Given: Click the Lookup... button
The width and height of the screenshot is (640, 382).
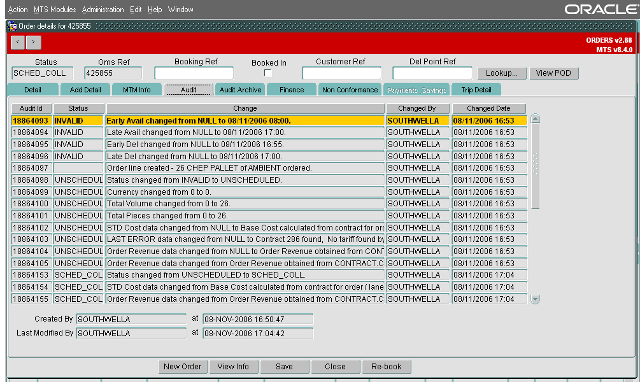Looking at the screenshot, I should pos(502,73).
